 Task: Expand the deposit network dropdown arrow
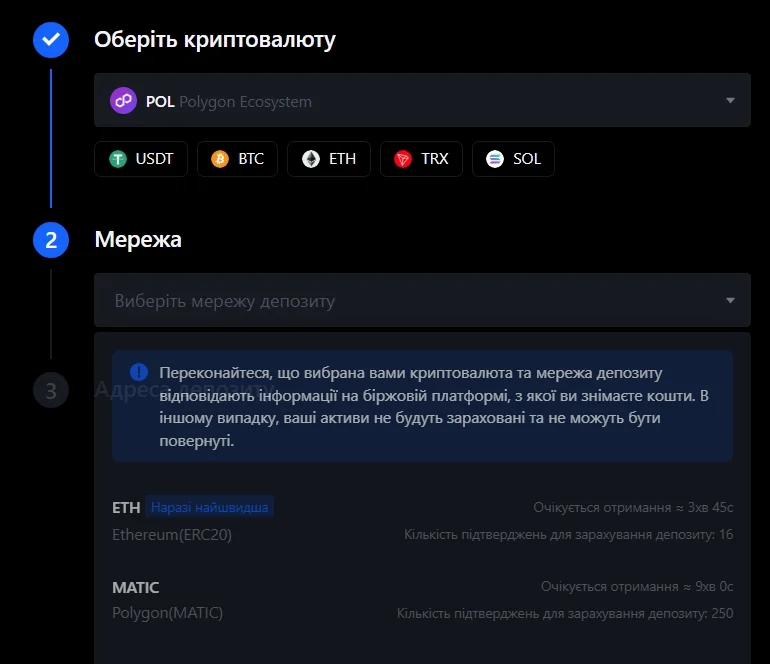tap(730, 301)
